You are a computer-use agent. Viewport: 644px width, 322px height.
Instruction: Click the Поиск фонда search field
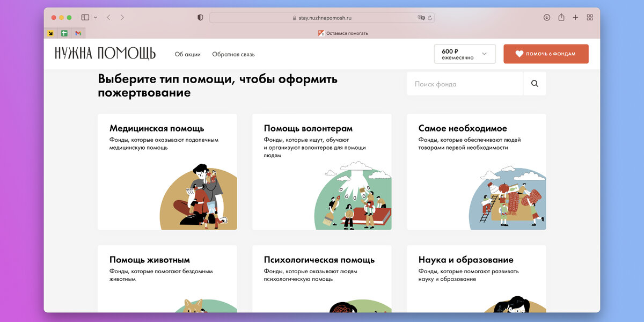point(465,84)
